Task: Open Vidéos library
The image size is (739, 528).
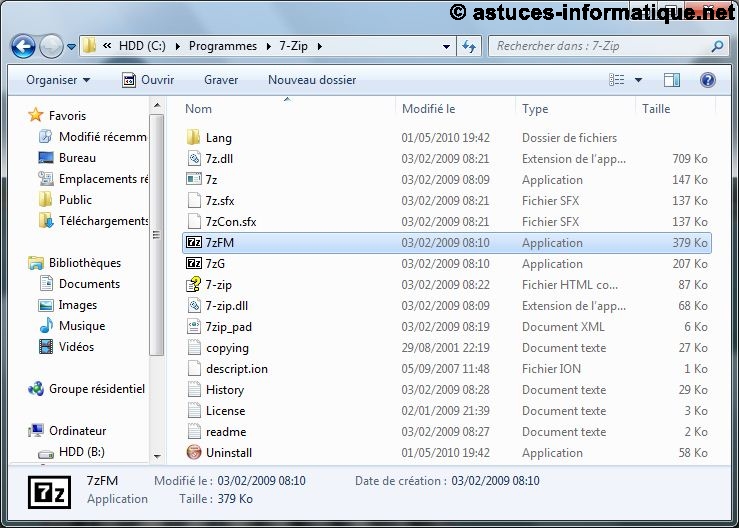Action: click(x=66, y=347)
